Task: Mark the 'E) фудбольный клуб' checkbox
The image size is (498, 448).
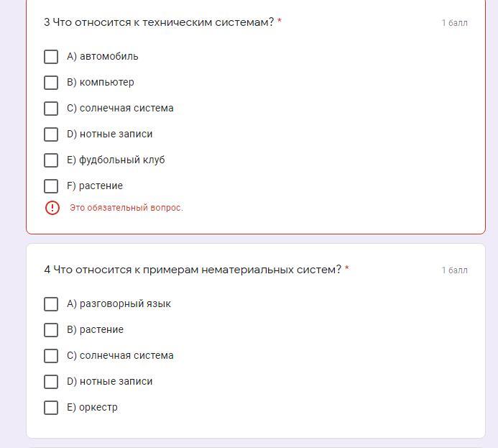Action: [x=51, y=160]
